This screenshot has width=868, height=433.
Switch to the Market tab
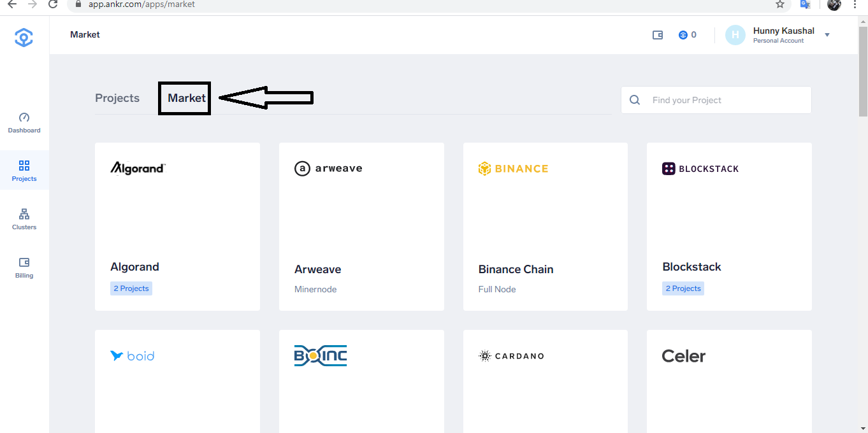(187, 98)
